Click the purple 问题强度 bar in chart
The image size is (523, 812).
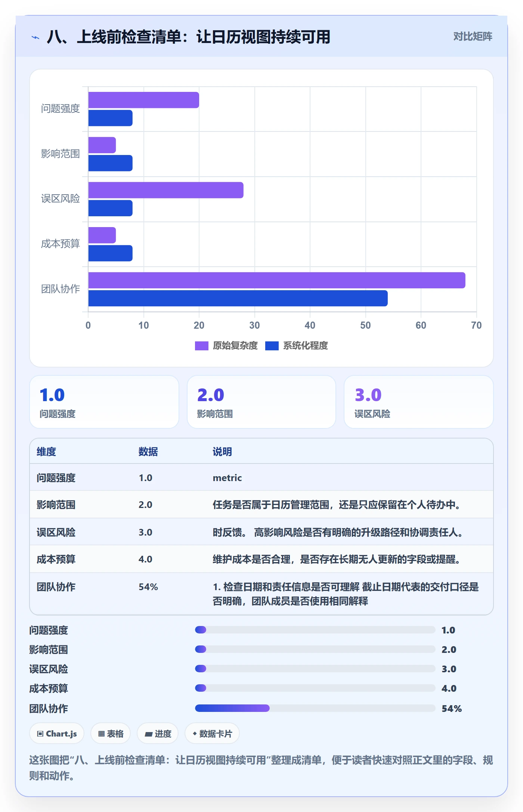click(x=144, y=100)
